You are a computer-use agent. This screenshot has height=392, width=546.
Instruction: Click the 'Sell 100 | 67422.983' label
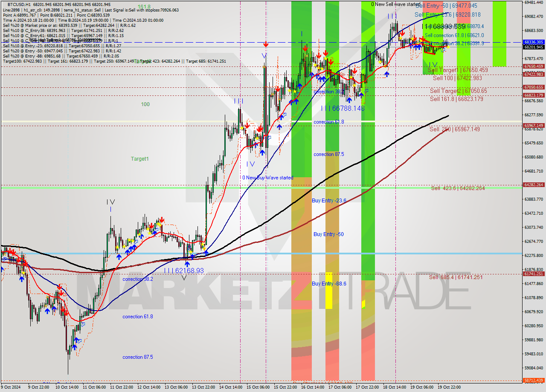click(x=457, y=78)
